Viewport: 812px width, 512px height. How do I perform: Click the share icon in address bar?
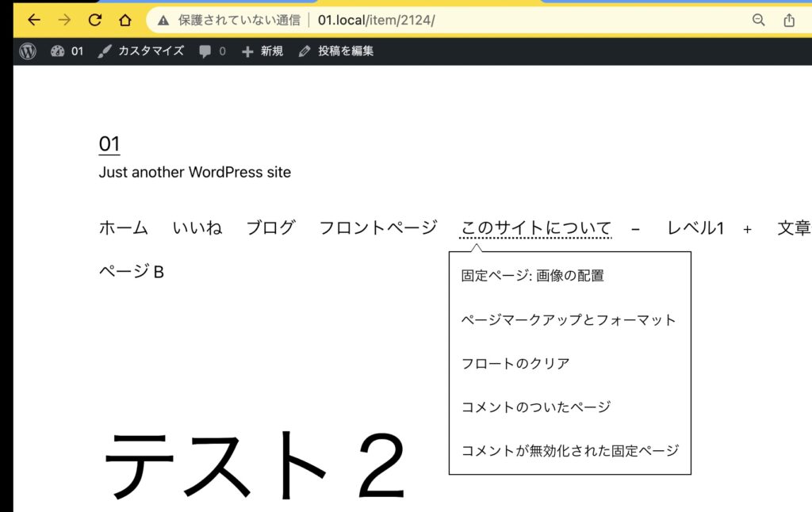(789, 21)
